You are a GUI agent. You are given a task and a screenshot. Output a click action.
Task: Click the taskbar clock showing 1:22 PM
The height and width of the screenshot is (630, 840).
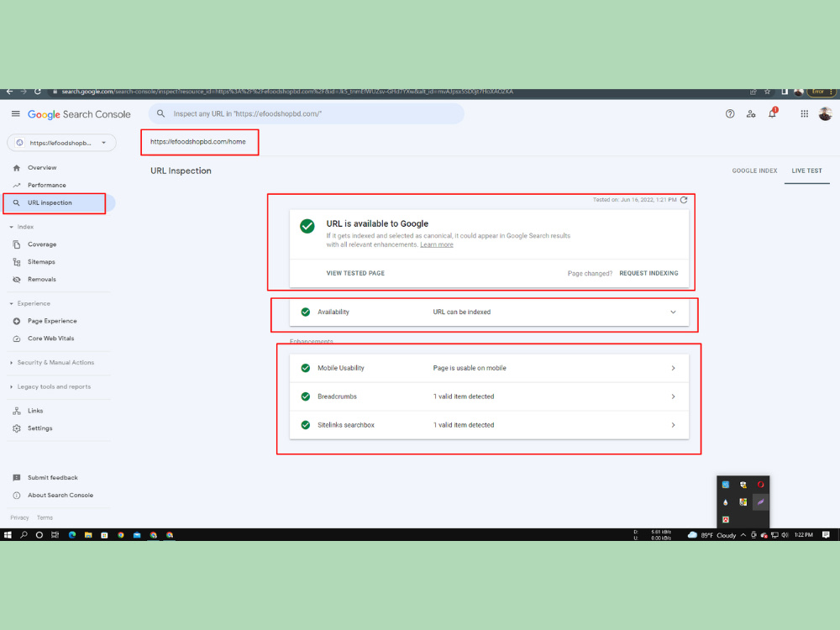[x=803, y=535]
